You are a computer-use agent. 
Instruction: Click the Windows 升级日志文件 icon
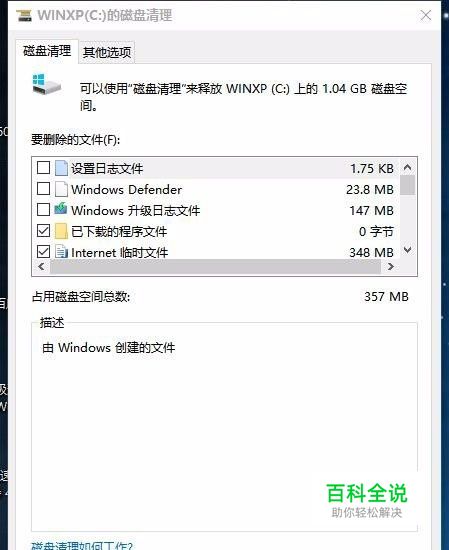coord(61,209)
